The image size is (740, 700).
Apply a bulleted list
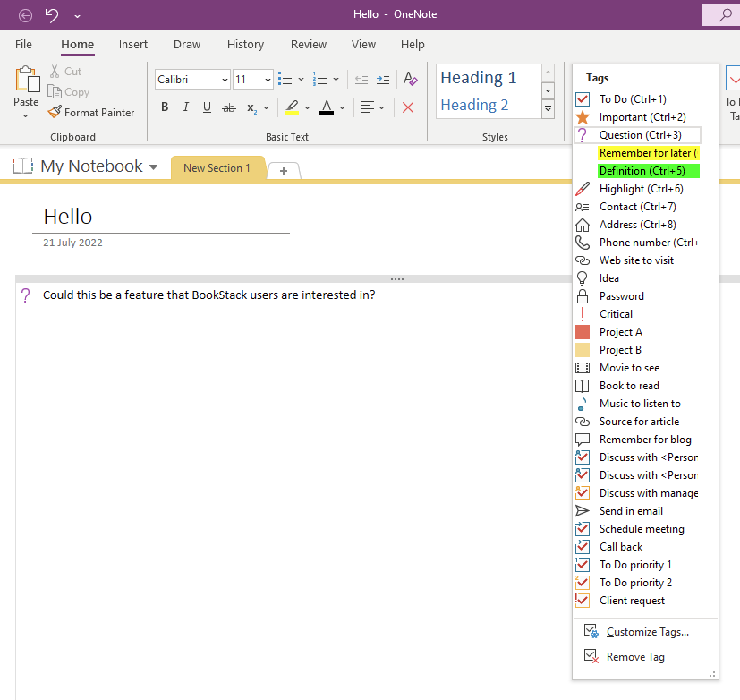pyautogui.click(x=285, y=79)
